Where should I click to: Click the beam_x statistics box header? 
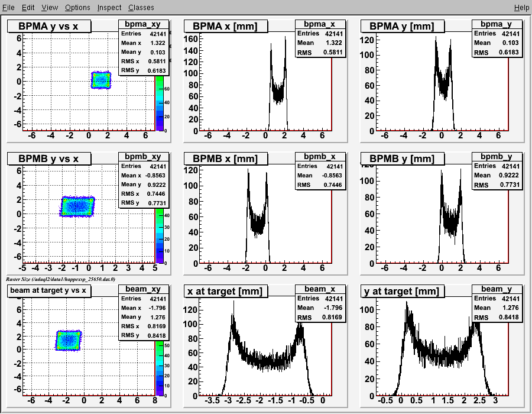(320, 289)
